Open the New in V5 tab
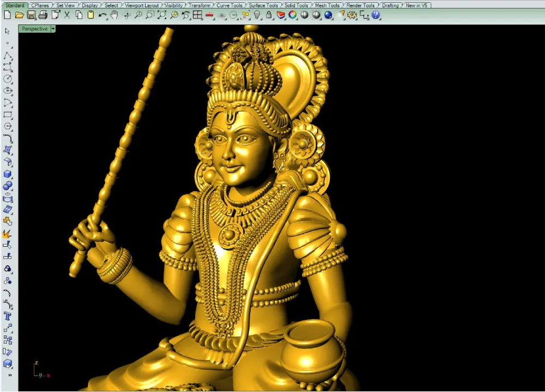 pos(416,5)
